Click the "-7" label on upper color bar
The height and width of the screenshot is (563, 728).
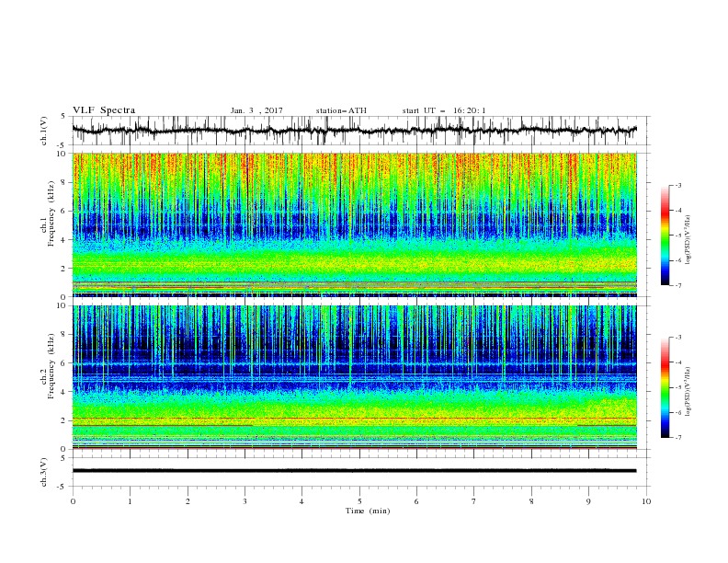coord(677,285)
